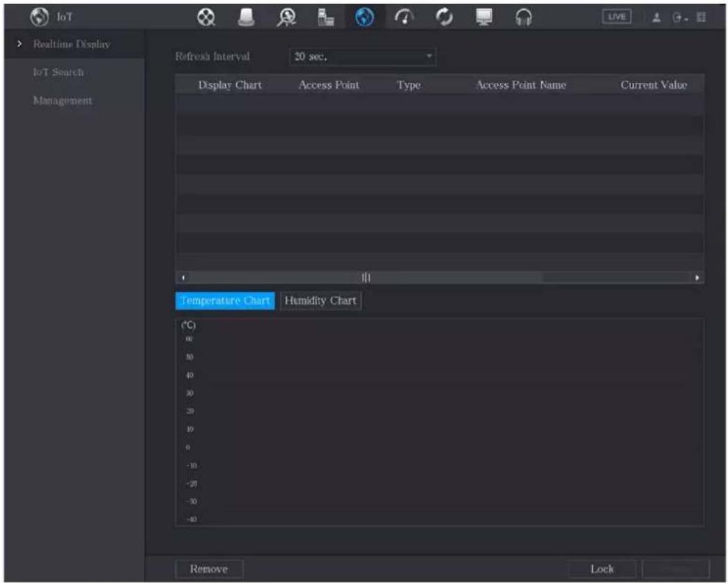The height and width of the screenshot is (583, 728).
Task: Open the headphones audio icon
Action: pos(524,17)
